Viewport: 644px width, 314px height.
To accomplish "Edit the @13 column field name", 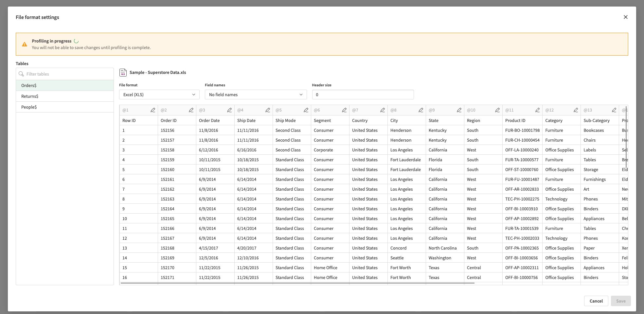I will [614, 110].
